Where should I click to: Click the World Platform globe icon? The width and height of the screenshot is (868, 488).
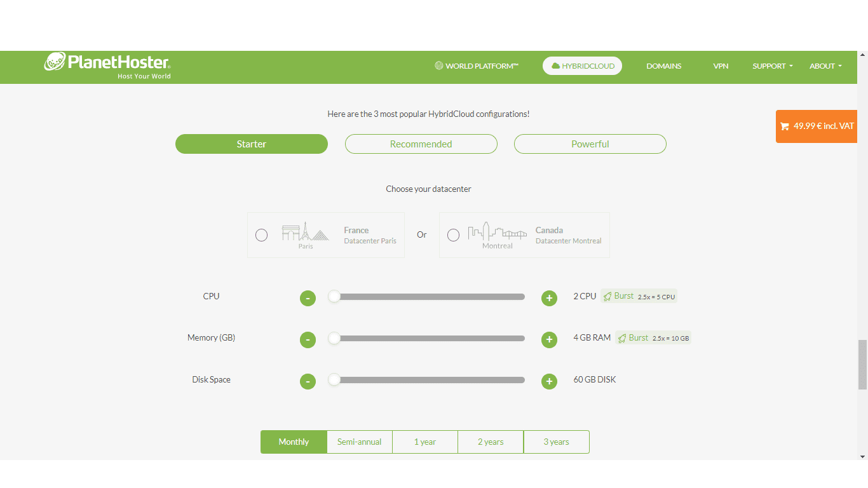[x=438, y=65]
